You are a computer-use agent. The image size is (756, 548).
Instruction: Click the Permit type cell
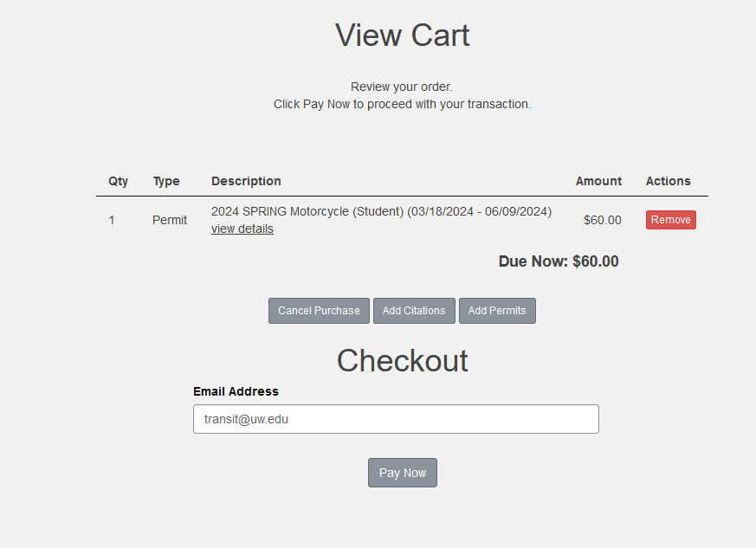click(x=170, y=220)
